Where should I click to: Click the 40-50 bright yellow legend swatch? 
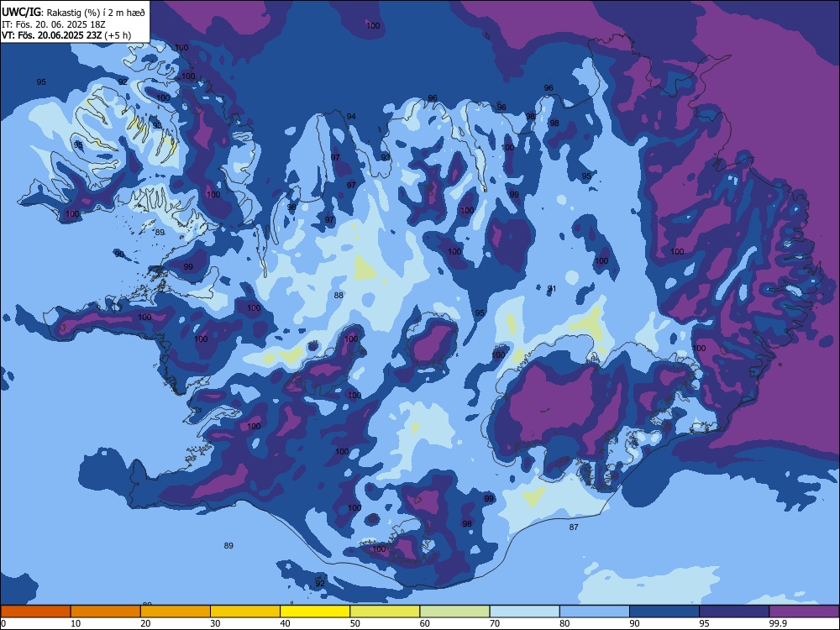coord(315,611)
